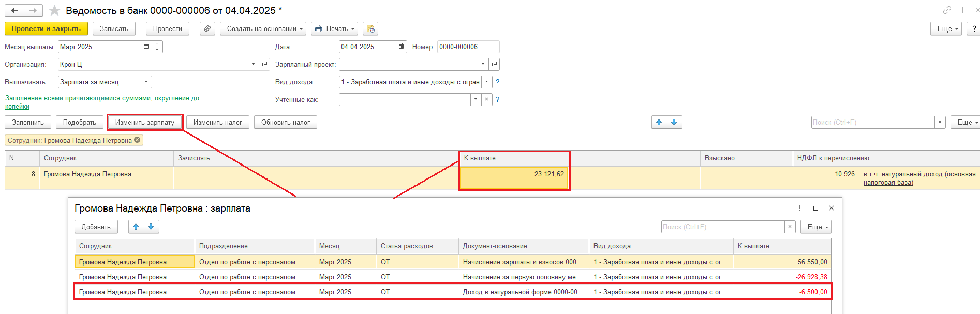Click the Изменить зарплату button

pyautogui.click(x=145, y=123)
